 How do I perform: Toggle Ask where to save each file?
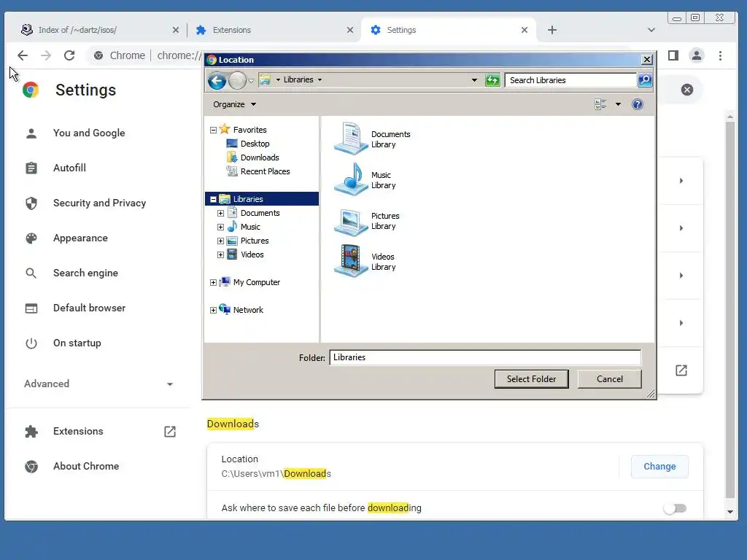(x=675, y=508)
